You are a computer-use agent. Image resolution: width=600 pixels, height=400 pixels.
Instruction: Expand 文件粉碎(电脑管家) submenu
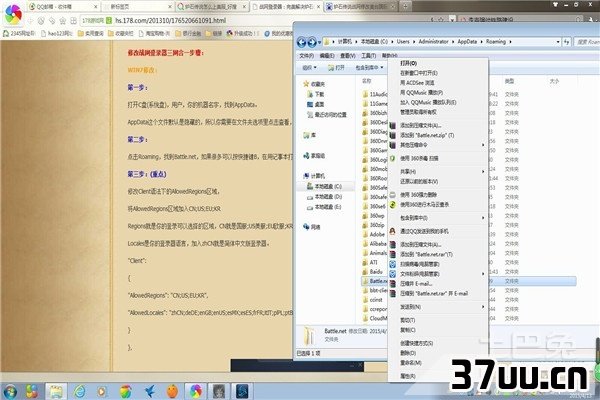pyautogui.click(x=438, y=274)
